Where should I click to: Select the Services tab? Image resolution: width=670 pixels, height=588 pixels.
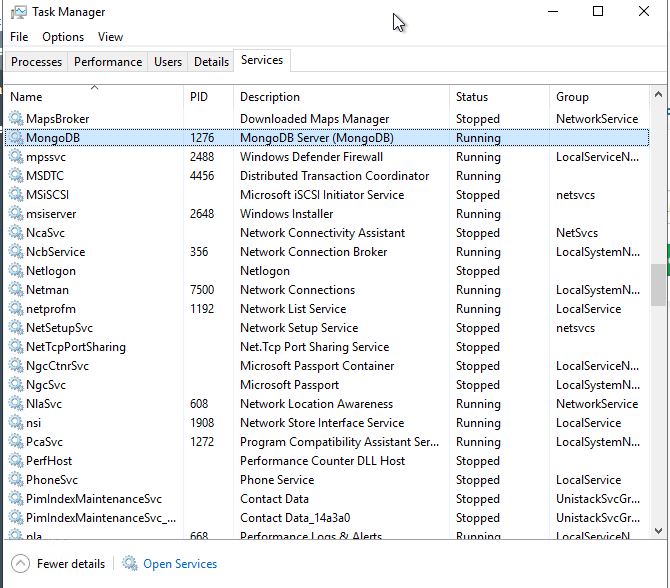pos(262,60)
